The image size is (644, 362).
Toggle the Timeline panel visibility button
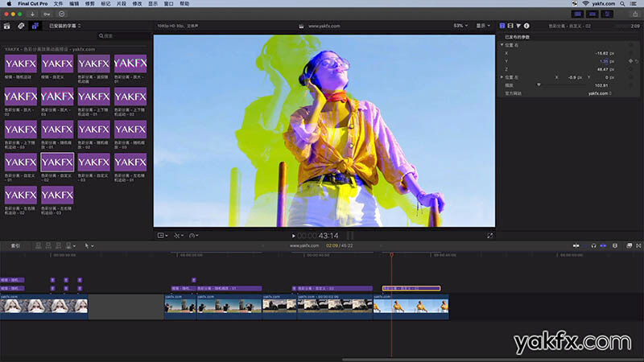[592, 14]
